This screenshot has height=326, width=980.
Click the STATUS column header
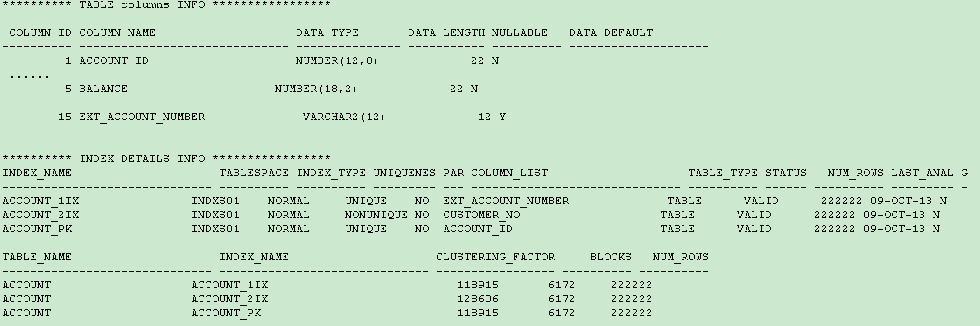tap(786, 173)
